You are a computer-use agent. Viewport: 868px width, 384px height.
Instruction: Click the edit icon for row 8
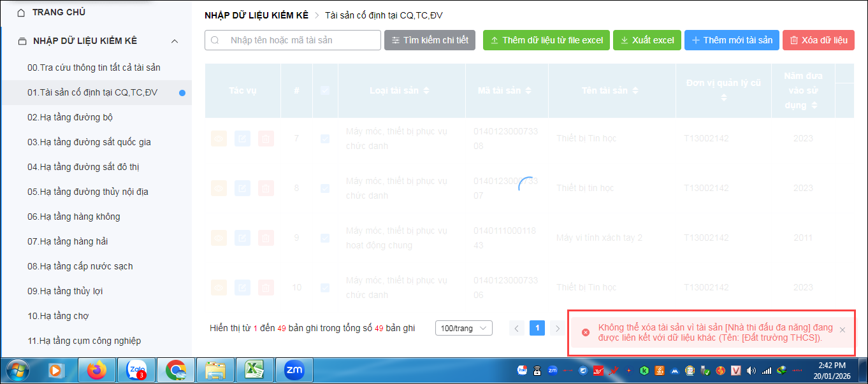tap(242, 188)
